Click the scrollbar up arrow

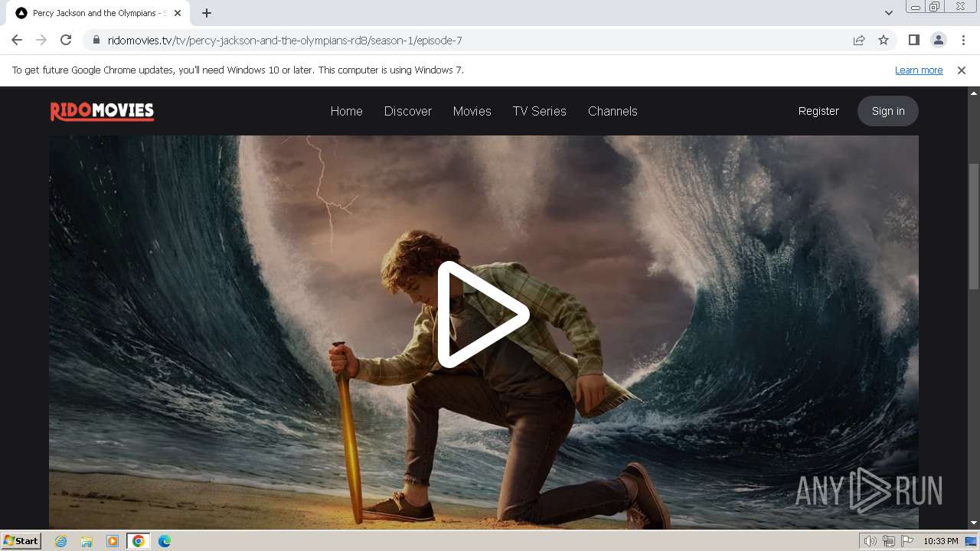pyautogui.click(x=973, y=93)
